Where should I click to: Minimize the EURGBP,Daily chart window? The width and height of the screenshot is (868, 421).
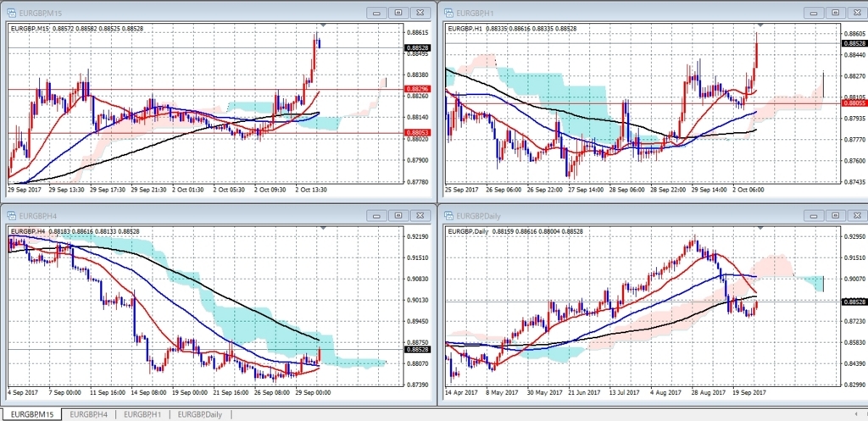[815, 216]
